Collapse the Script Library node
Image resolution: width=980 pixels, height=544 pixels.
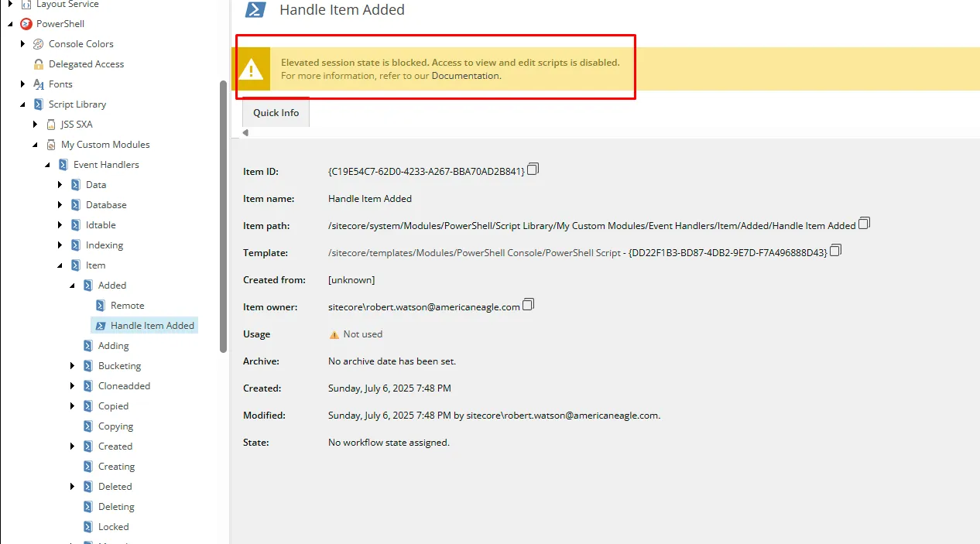pyautogui.click(x=22, y=104)
